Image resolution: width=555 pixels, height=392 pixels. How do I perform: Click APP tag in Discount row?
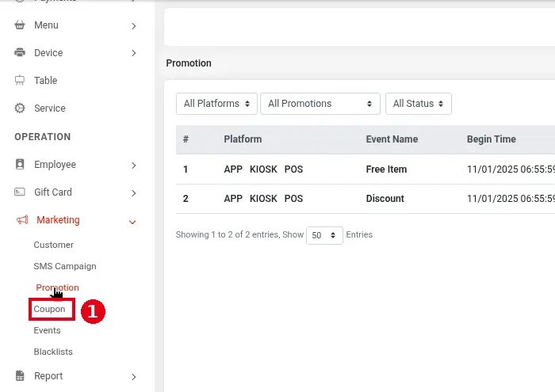pos(233,199)
